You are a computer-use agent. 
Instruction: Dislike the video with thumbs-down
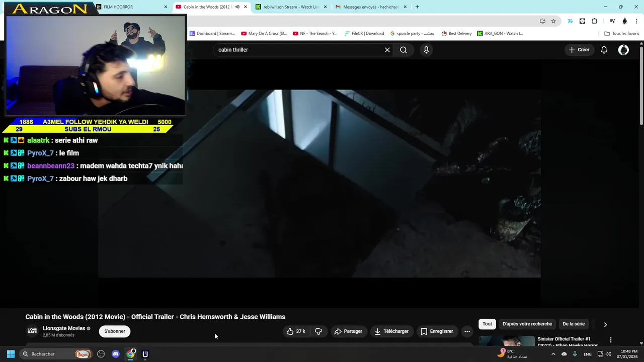[318, 331]
